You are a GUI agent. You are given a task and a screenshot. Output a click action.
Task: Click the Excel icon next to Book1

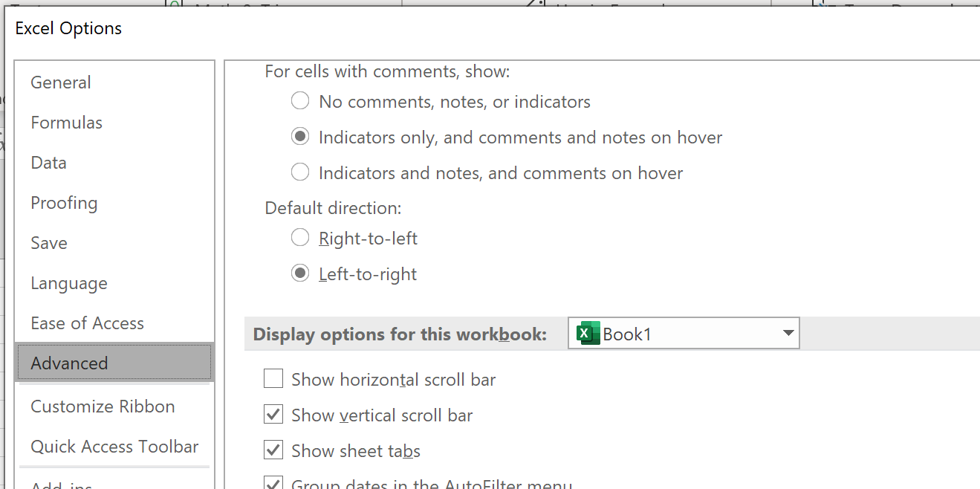point(588,334)
